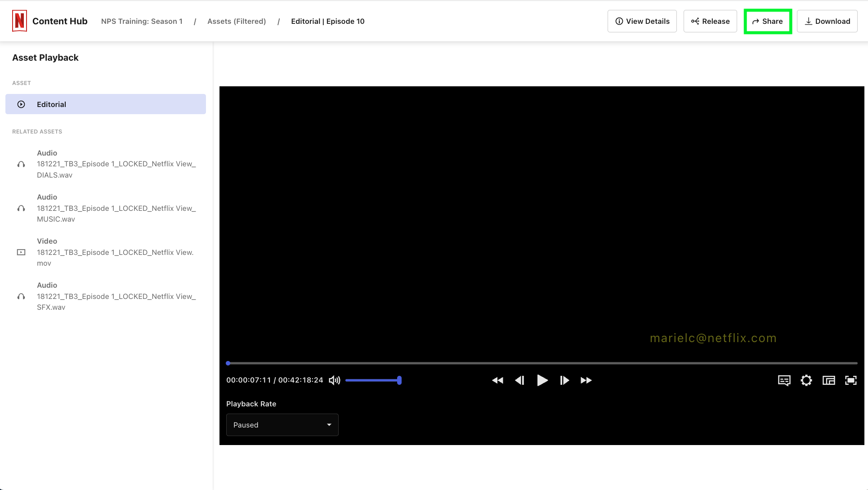
Task: Toggle fullscreen playback mode
Action: click(851, 380)
